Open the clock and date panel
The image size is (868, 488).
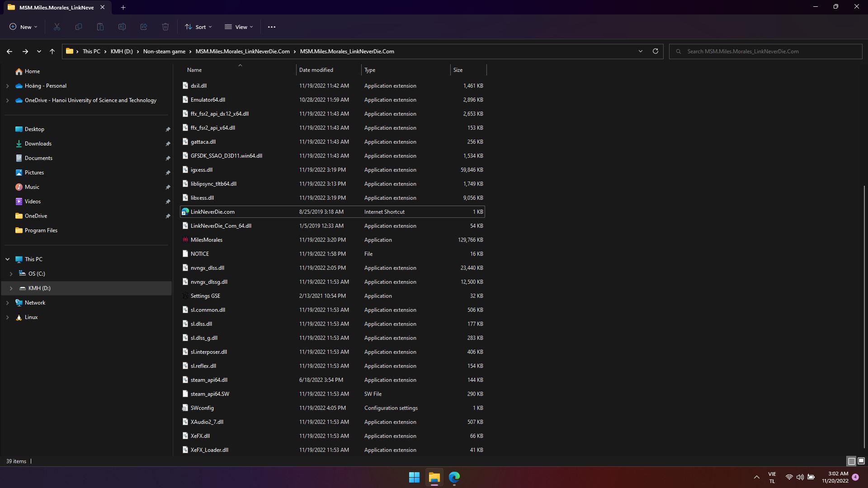click(835, 477)
